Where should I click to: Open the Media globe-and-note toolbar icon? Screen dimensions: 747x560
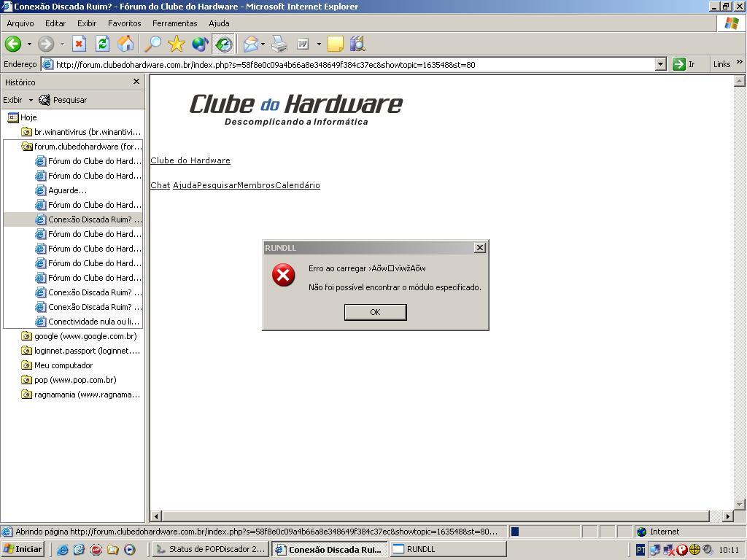pyautogui.click(x=200, y=44)
